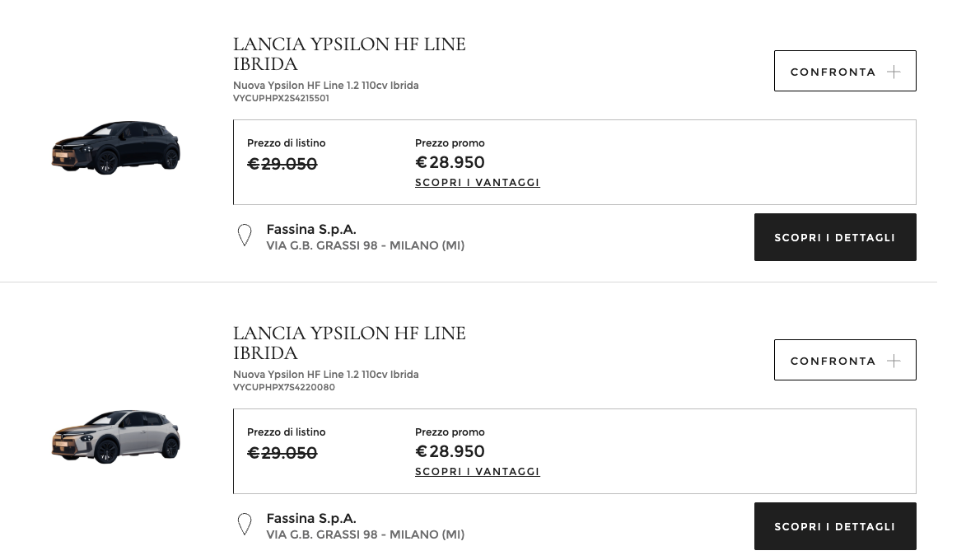Click the plus icon on the silver Ypsilon's Confronta

(894, 361)
